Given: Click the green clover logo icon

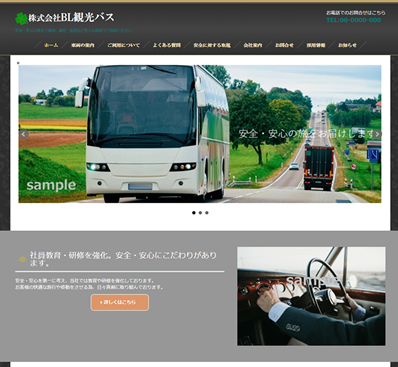Looking at the screenshot, I should point(21,19).
